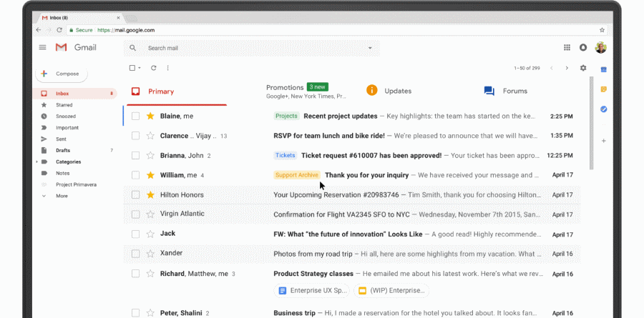The image size is (644, 318).
Task: Click the Compose button
Action: click(62, 74)
